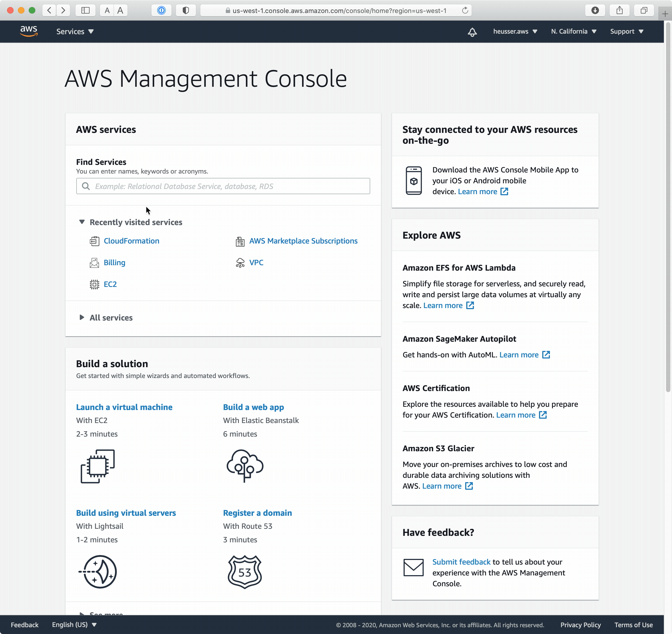
Task: Click the Submit feedback link
Action: pyautogui.click(x=461, y=562)
